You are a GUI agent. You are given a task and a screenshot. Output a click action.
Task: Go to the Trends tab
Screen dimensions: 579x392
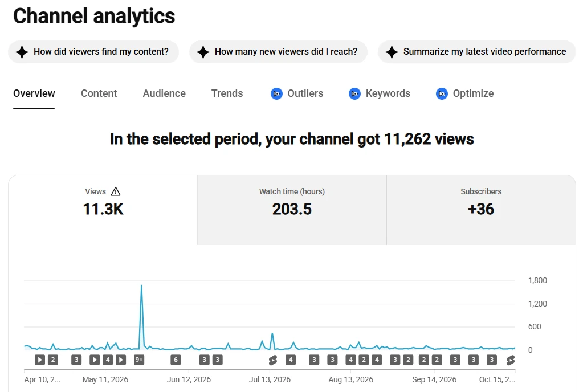pyautogui.click(x=227, y=93)
